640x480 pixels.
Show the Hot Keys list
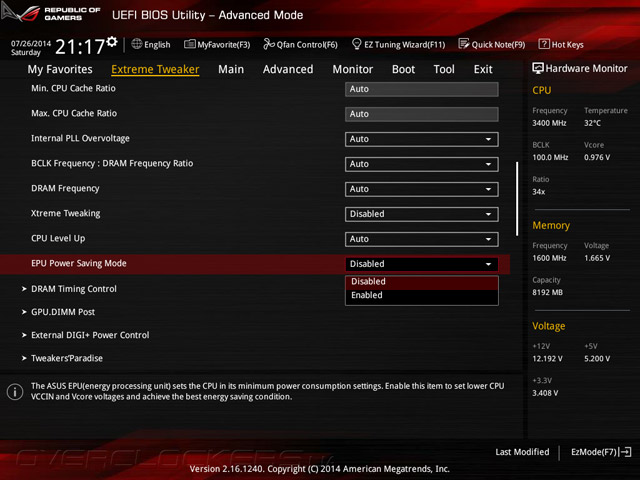coord(561,44)
